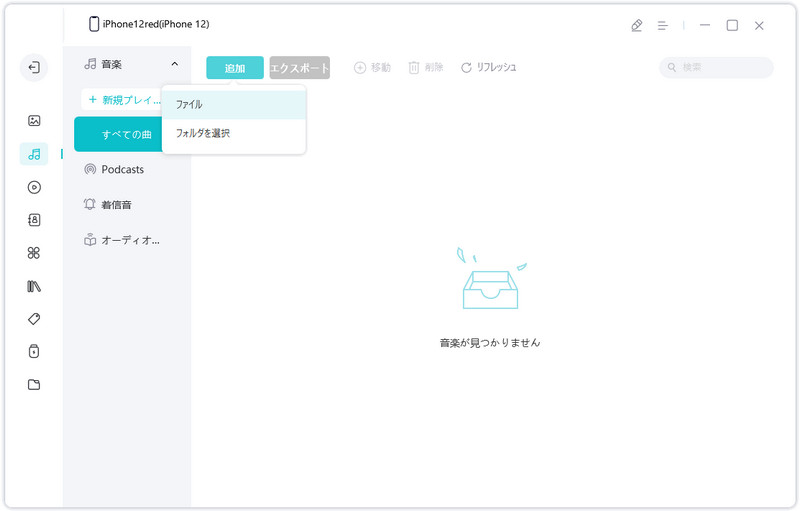Open the file manager folder icon
800x511 pixels.
click(34, 385)
